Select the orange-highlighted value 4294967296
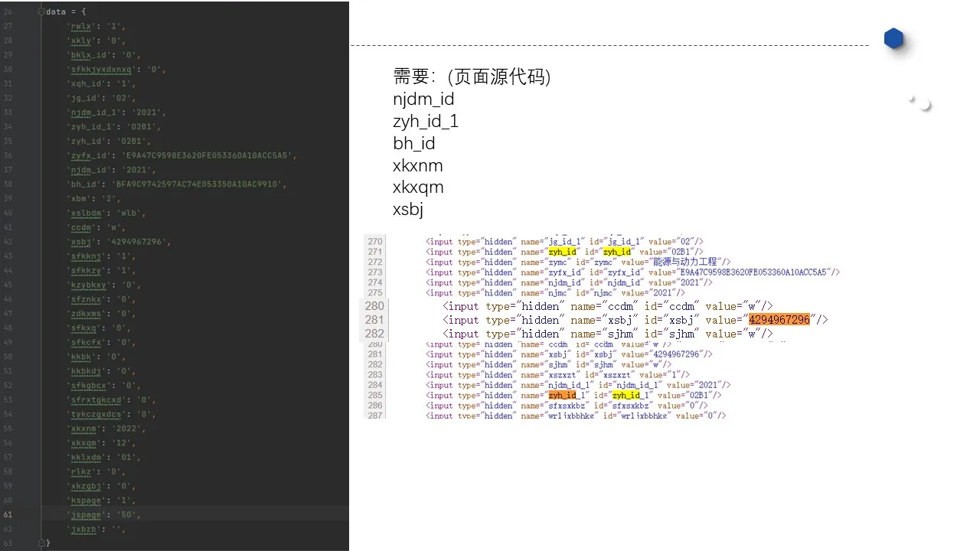 pyautogui.click(x=779, y=320)
